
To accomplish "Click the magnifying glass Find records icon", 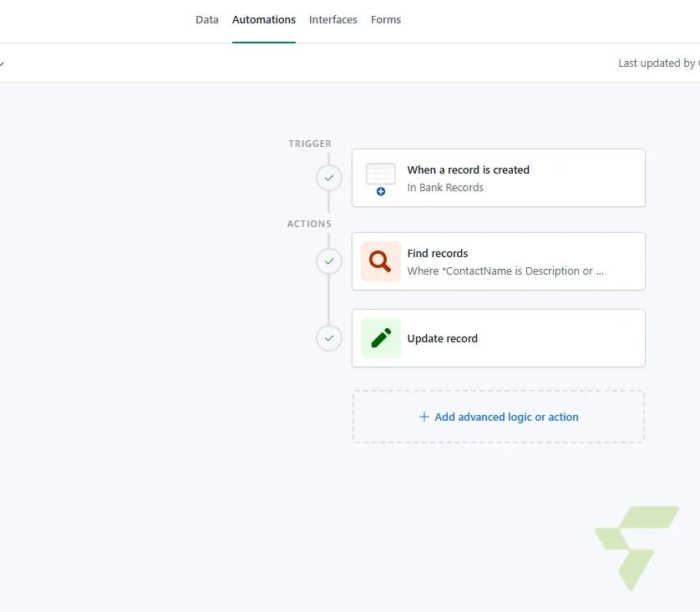I will pos(381,261).
